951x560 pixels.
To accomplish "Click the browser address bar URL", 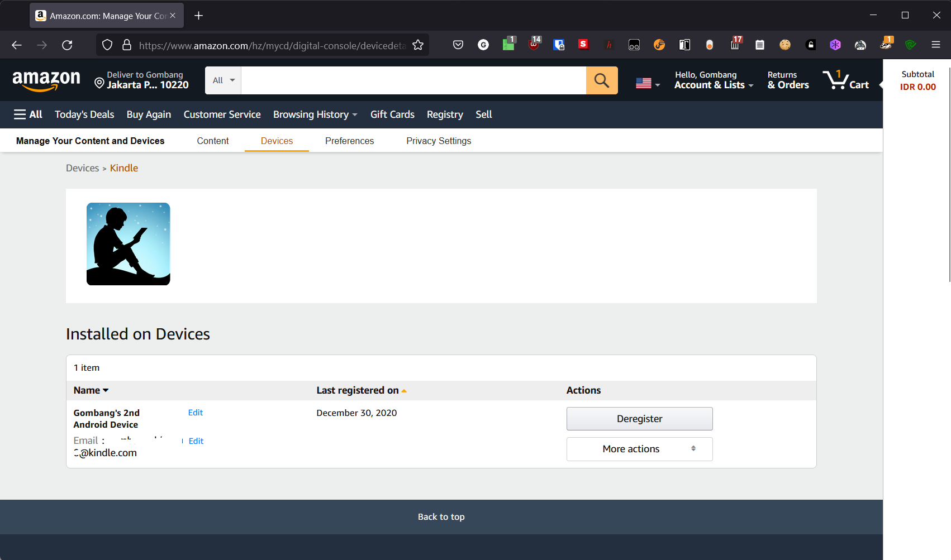I will tap(272, 45).
